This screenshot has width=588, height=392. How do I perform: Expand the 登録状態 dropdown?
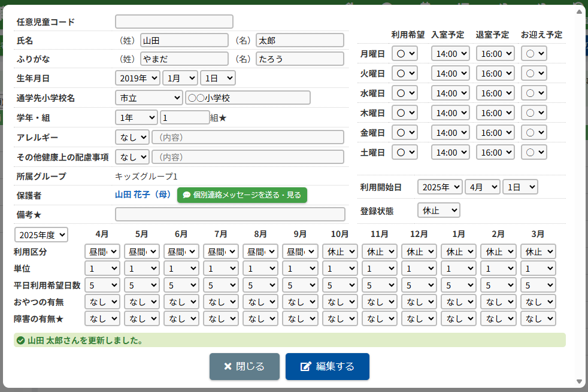pos(438,211)
